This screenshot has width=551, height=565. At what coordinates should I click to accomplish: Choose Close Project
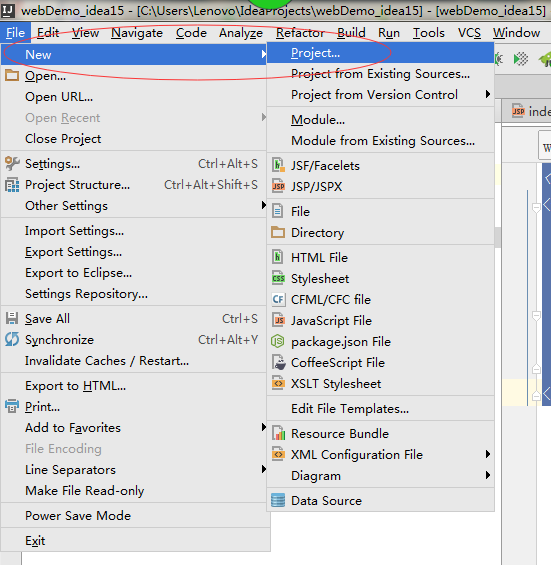133,139
